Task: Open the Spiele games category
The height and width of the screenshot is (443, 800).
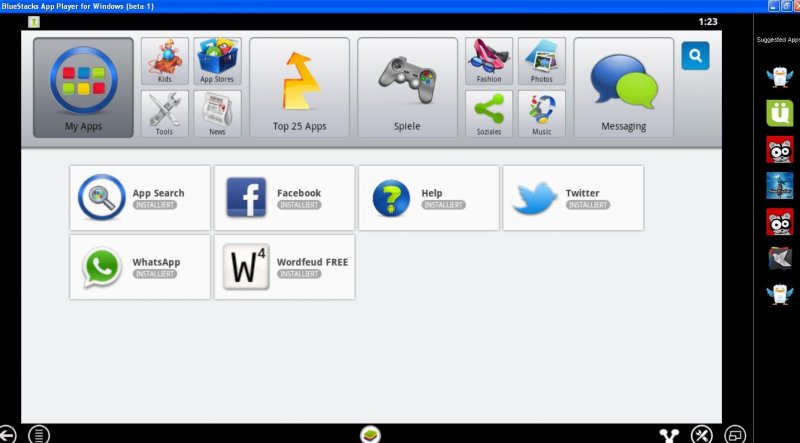Action: click(x=407, y=87)
